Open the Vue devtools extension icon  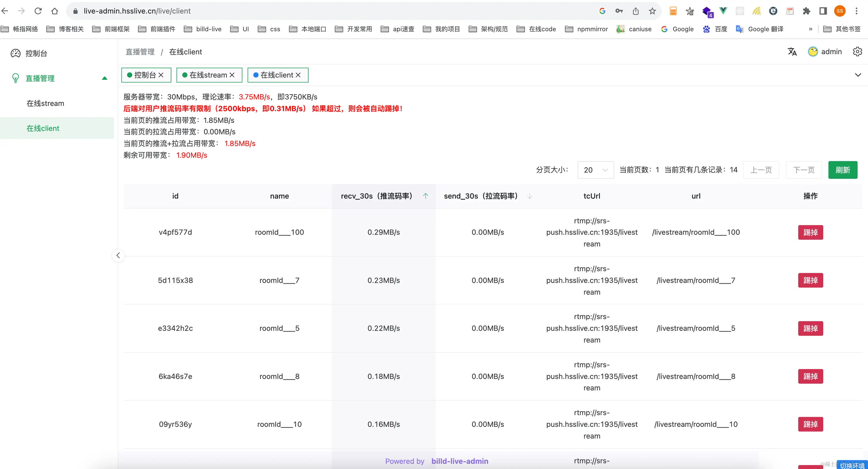coord(723,11)
